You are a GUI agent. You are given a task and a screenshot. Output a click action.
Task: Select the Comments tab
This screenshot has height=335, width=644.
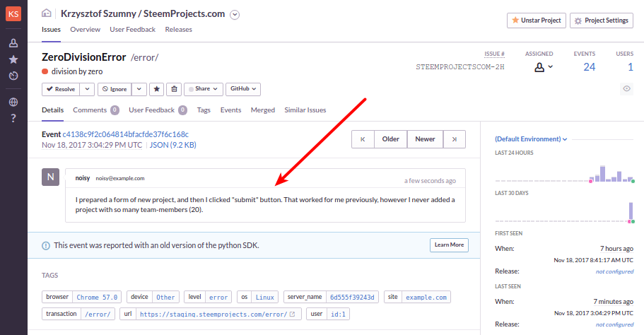pos(95,110)
